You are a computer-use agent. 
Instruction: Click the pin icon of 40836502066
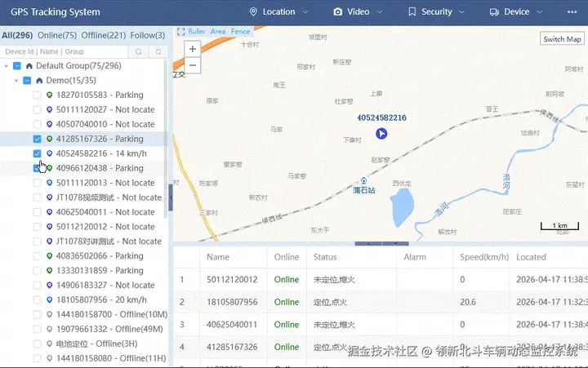(49, 256)
